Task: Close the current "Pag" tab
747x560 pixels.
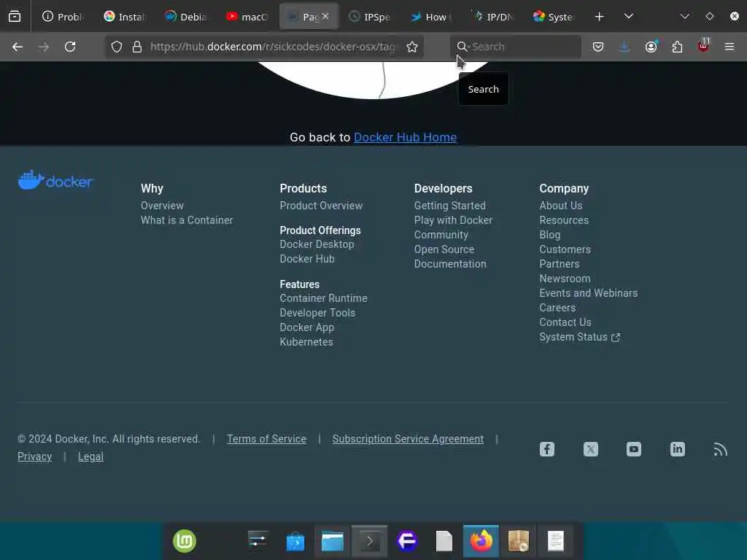Action: (325, 16)
